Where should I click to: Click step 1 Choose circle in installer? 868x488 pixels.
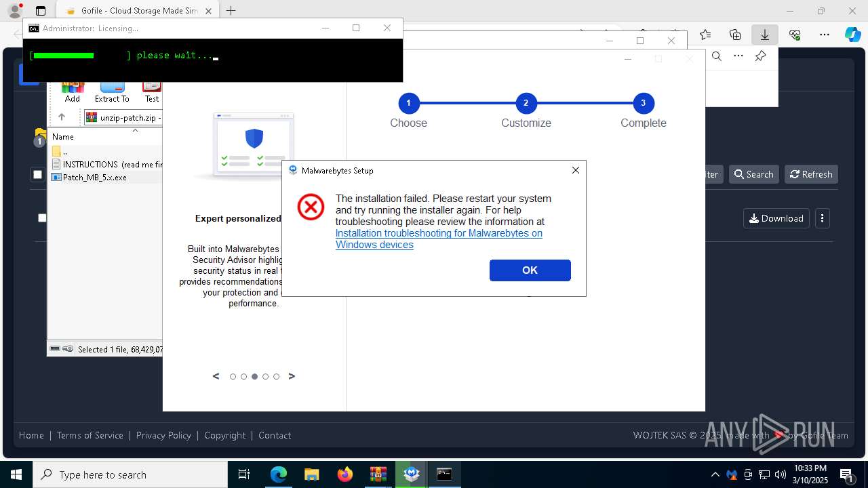(408, 103)
